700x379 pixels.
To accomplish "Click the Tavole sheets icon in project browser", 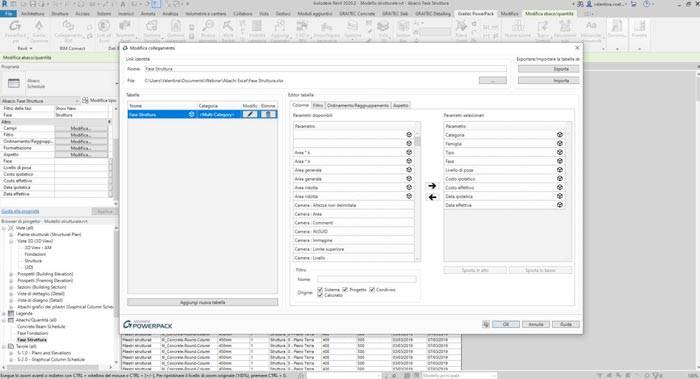I will point(11,346).
